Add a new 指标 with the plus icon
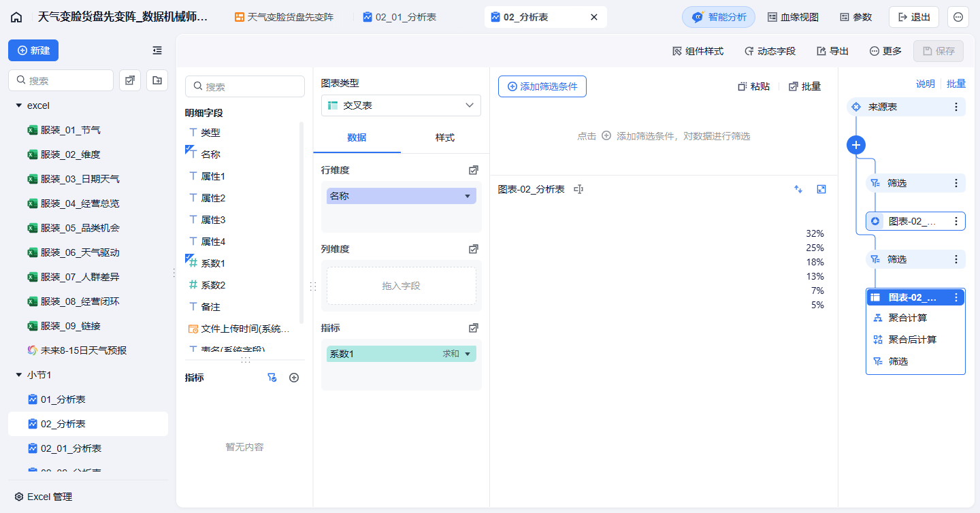This screenshot has height=513, width=980. coord(294,378)
